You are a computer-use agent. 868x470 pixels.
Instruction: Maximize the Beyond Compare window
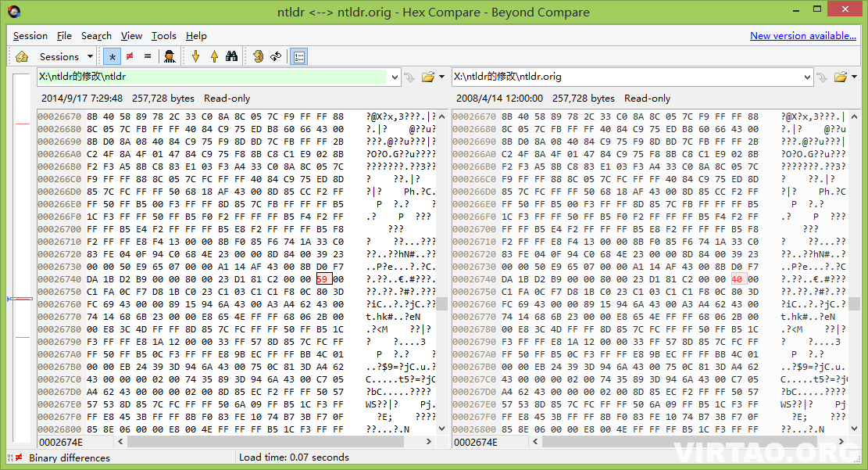point(817,9)
